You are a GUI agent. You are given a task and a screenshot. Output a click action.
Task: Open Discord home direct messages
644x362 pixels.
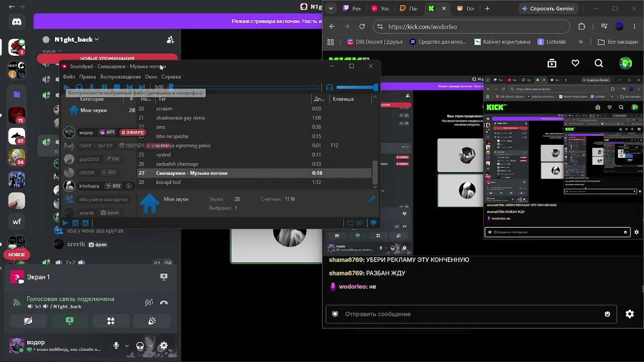[x=17, y=22]
